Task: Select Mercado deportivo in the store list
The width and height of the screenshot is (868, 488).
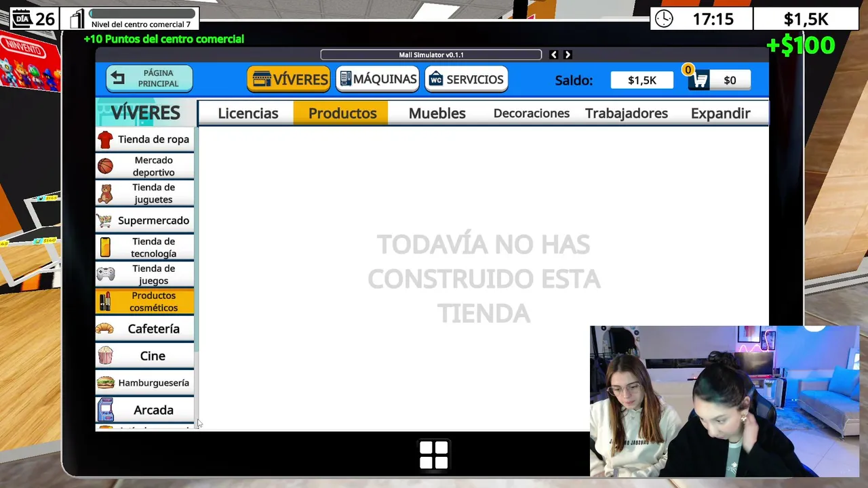Action: click(144, 166)
